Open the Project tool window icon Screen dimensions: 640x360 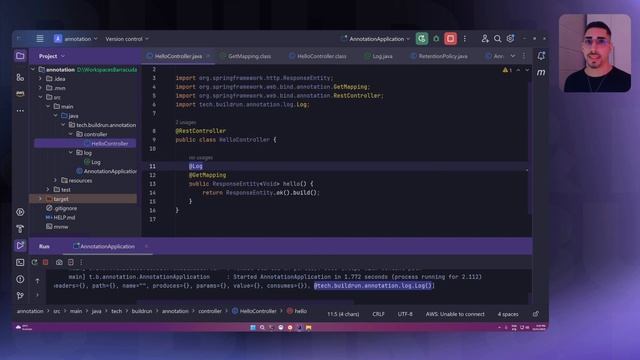20,56
